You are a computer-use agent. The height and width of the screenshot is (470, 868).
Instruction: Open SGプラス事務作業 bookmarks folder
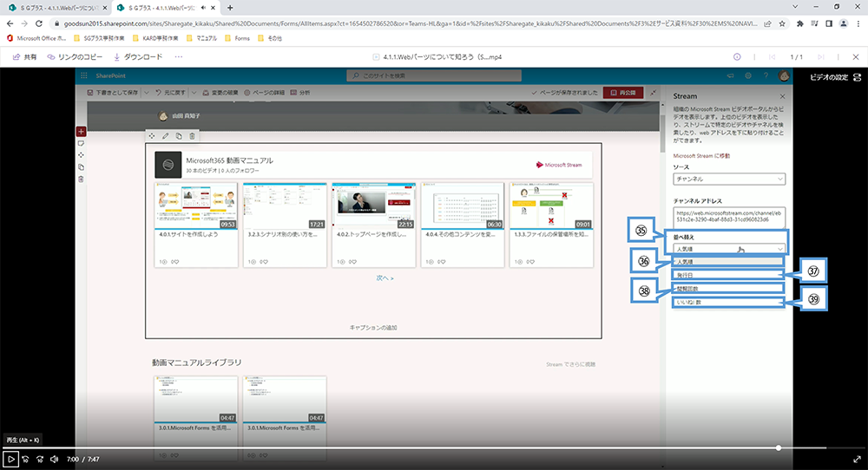coord(99,38)
